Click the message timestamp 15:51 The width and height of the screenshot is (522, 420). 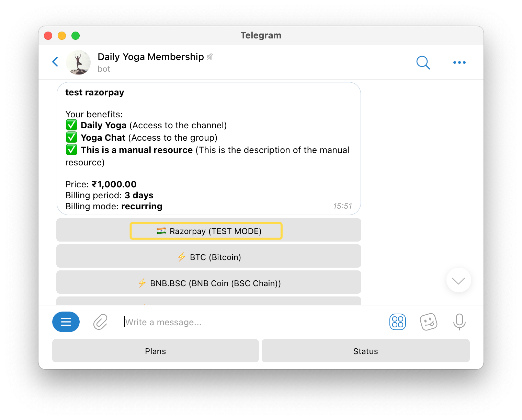(342, 206)
